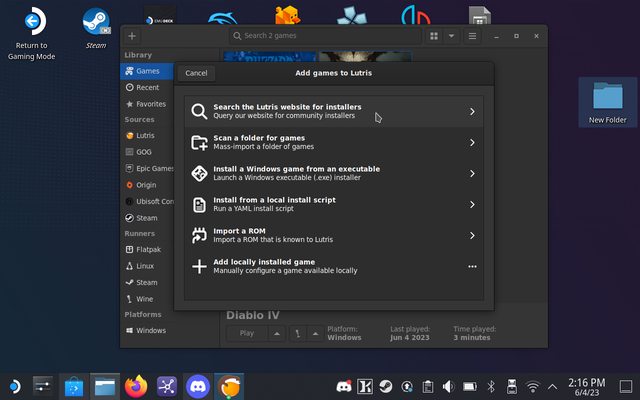
Task: Click the Scan a folder icon
Action: pos(199,142)
